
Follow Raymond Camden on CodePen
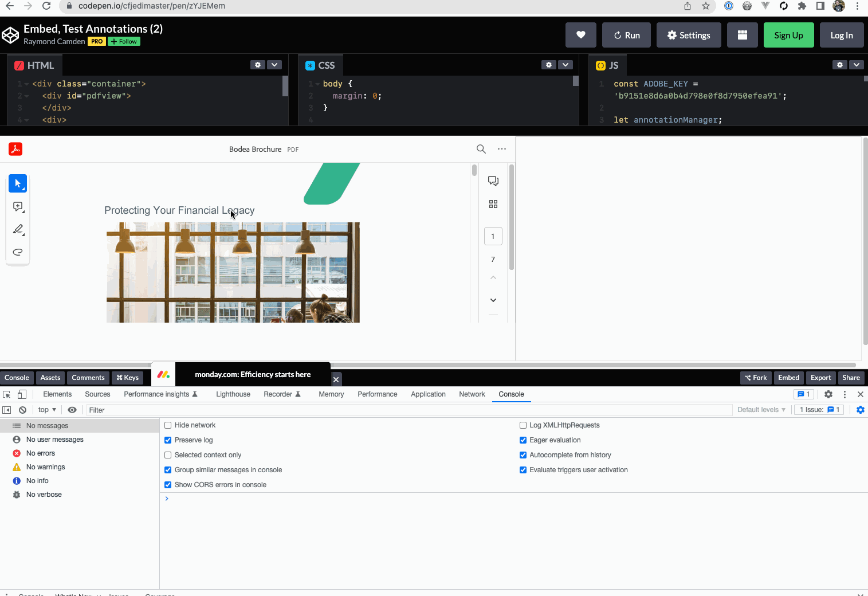(x=123, y=41)
